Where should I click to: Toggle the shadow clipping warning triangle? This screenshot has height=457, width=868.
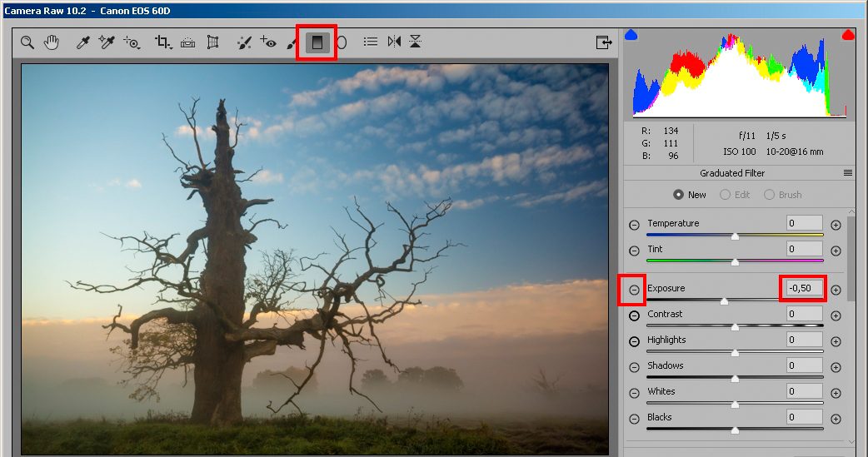631,35
